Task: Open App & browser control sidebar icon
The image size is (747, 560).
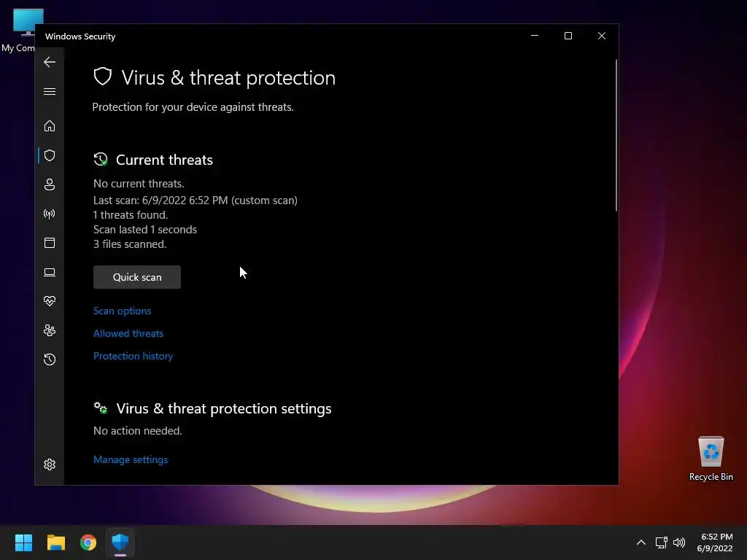Action: [50, 243]
